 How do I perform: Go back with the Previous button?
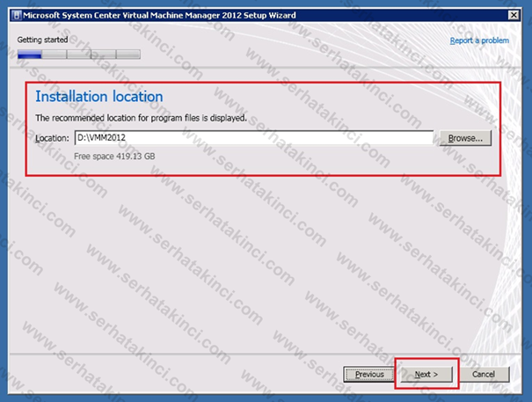[x=369, y=374]
